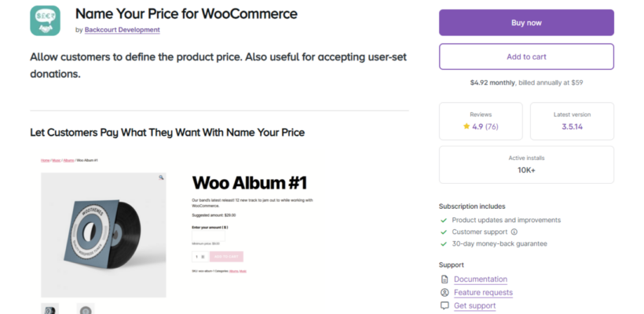Viewport: 644px width, 314px height.
Task: Click the Enter your amount input field
Action: (x=208, y=236)
